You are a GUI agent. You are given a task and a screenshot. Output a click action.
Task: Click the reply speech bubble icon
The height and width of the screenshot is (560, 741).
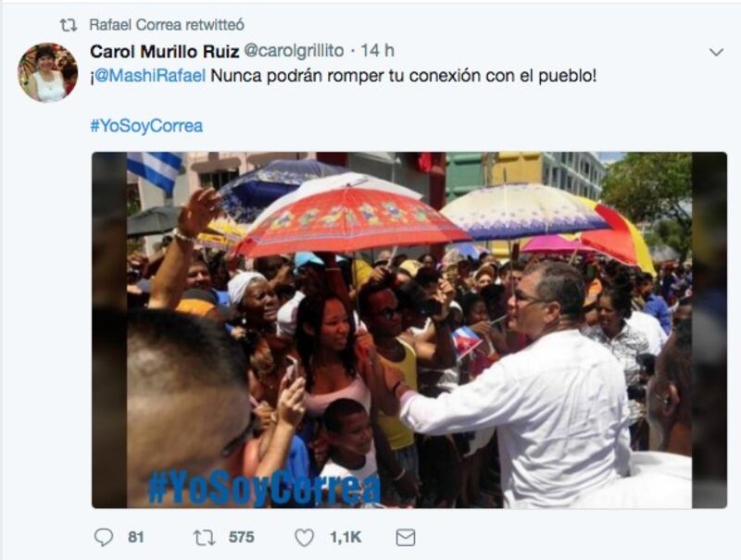click(104, 538)
